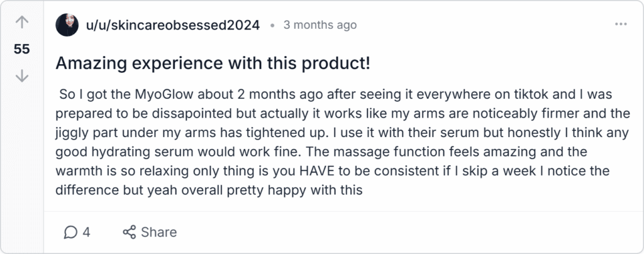The image size is (644, 254).
Task: Click the dot separator beside the username
Action: pyautogui.click(x=272, y=25)
